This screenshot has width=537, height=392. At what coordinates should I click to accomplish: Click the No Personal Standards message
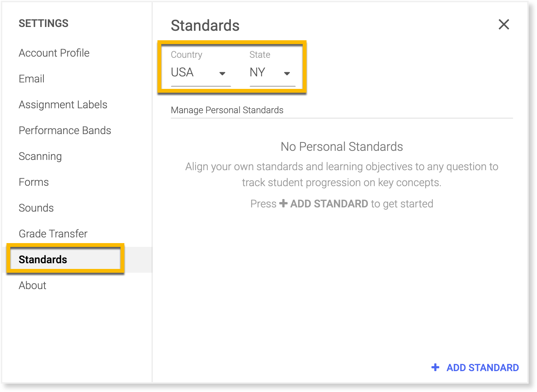(x=342, y=147)
